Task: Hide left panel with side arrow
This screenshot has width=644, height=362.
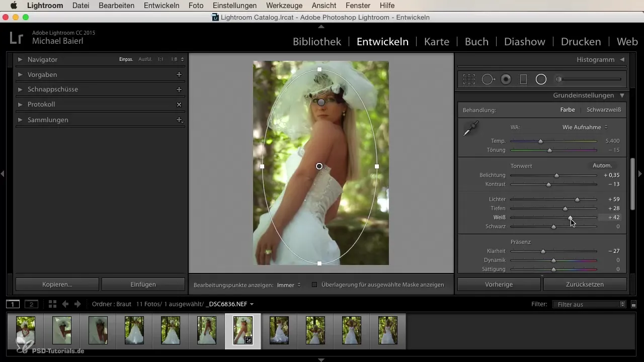Action: tap(3, 173)
